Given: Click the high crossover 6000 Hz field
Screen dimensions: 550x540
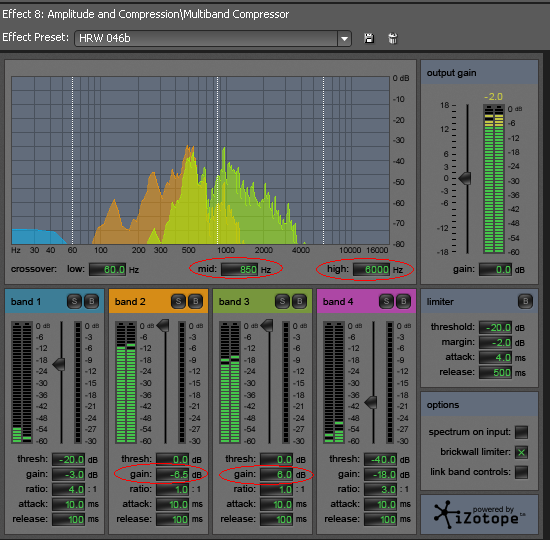Looking at the screenshot, I should pos(371,269).
